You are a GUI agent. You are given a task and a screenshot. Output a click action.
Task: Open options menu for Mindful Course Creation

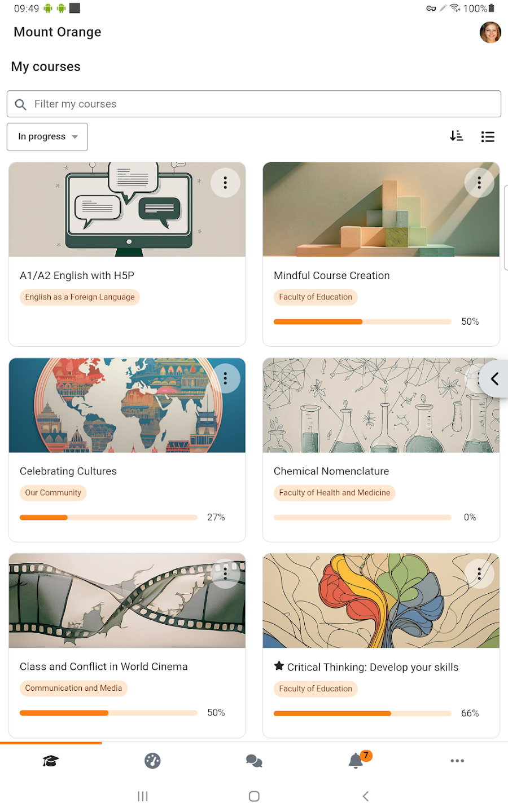[479, 183]
